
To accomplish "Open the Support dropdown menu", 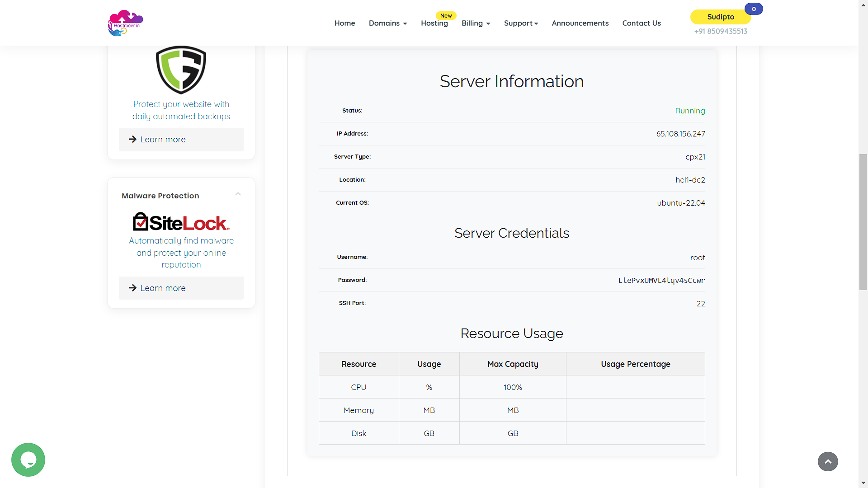I will [521, 23].
